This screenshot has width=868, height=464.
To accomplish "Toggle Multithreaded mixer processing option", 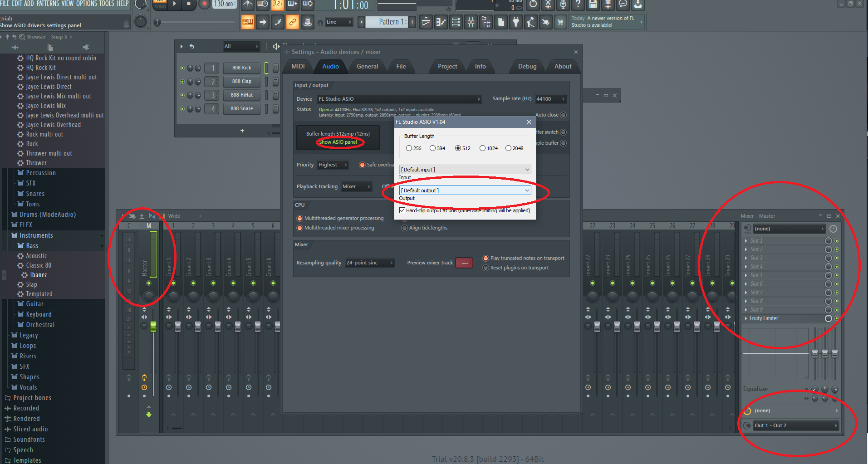I will coord(299,228).
